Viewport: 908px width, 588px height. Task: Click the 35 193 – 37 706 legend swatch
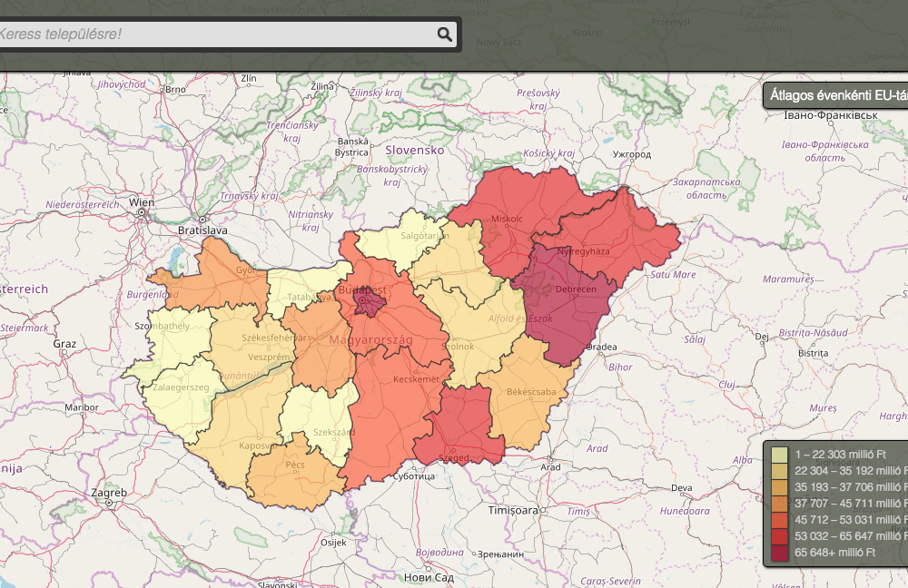[x=779, y=487]
